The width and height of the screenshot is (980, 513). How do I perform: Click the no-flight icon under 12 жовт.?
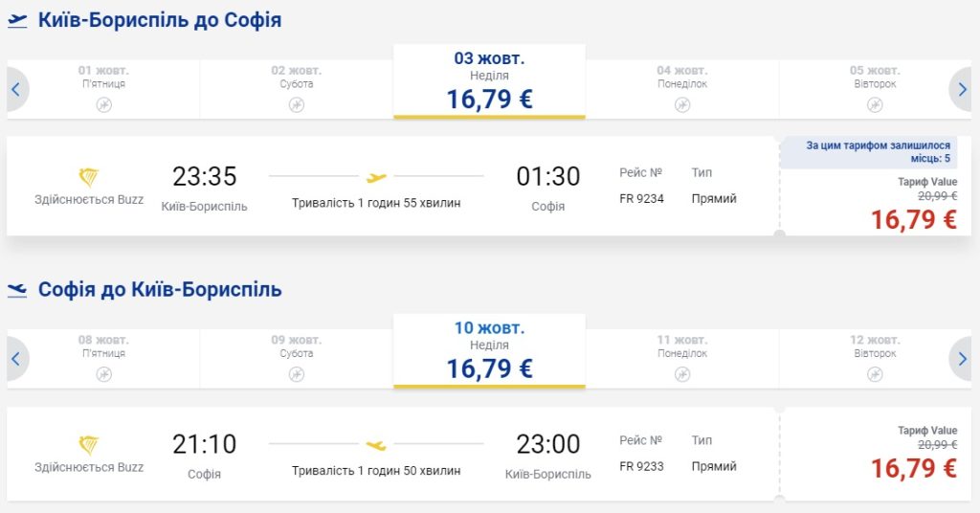click(875, 373)
